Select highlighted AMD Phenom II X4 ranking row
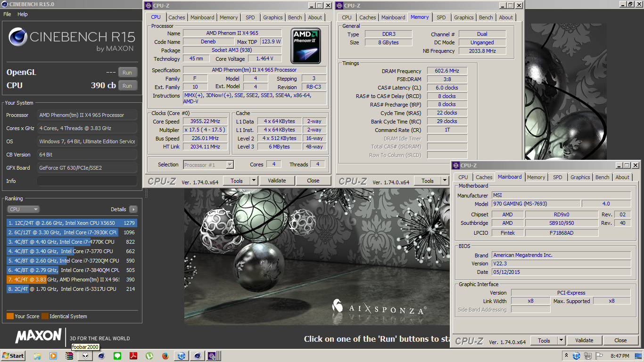644x362 pixels. [x=72, y=280]
